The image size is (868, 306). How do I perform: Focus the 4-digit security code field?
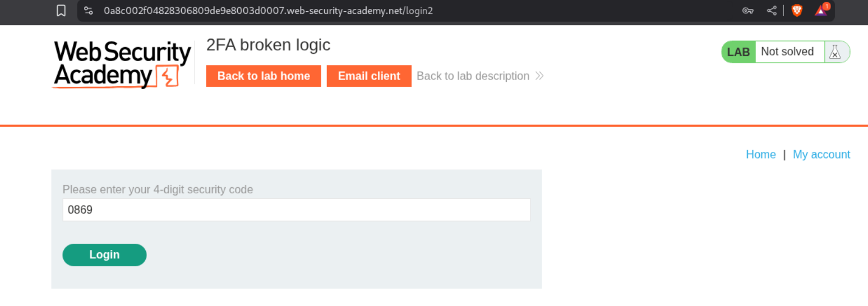(296, 210)
